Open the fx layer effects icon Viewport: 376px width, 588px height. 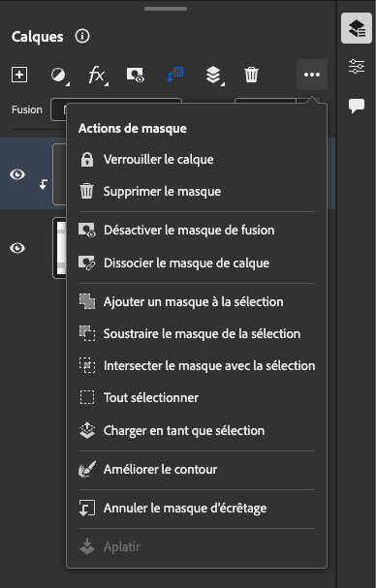pyautogui.click(x=98, y=75)
